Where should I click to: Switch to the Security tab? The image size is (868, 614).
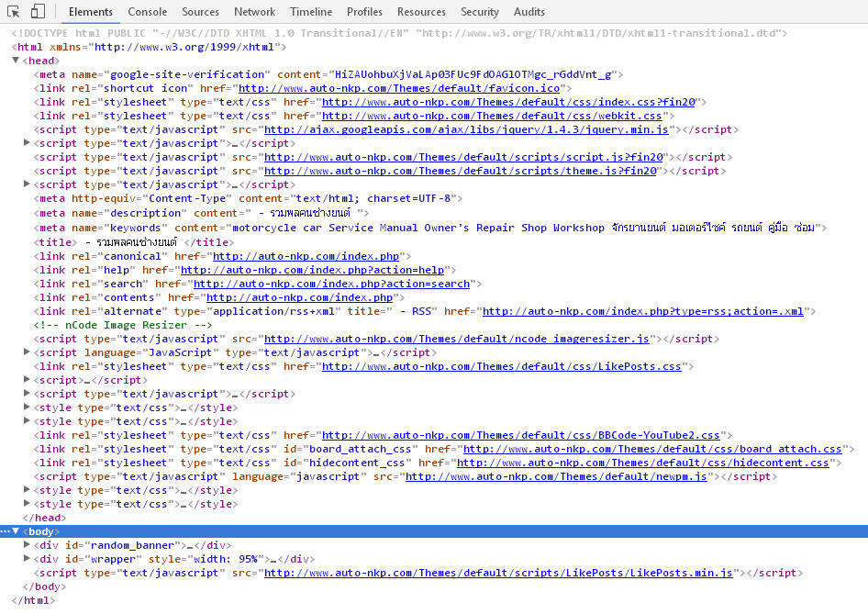click(480, 12)
